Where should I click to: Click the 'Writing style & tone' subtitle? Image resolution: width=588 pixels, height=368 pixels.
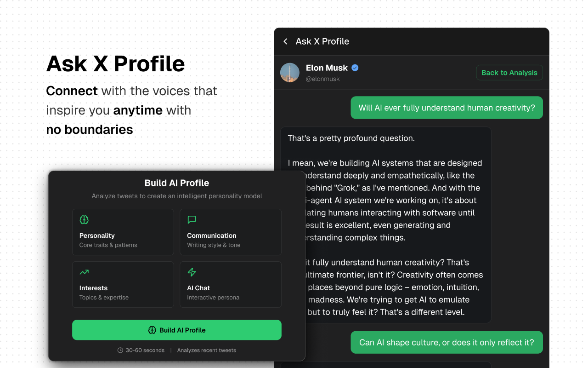[214, 245]
